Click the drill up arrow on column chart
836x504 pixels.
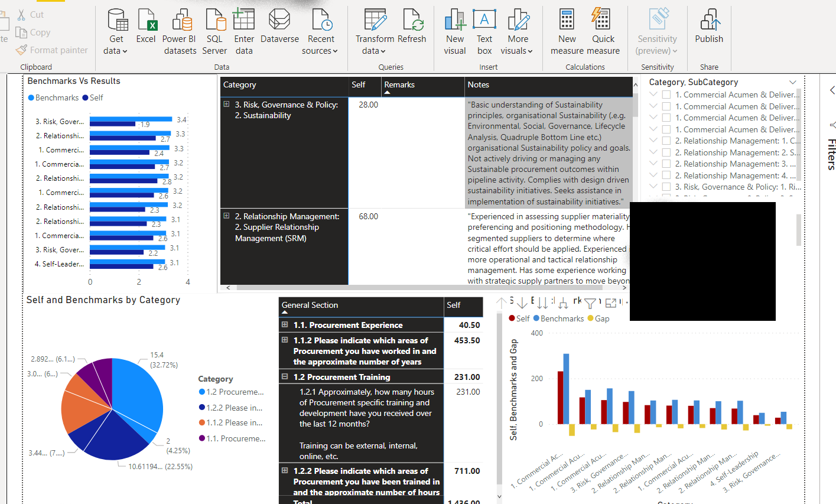pos(502,303)
